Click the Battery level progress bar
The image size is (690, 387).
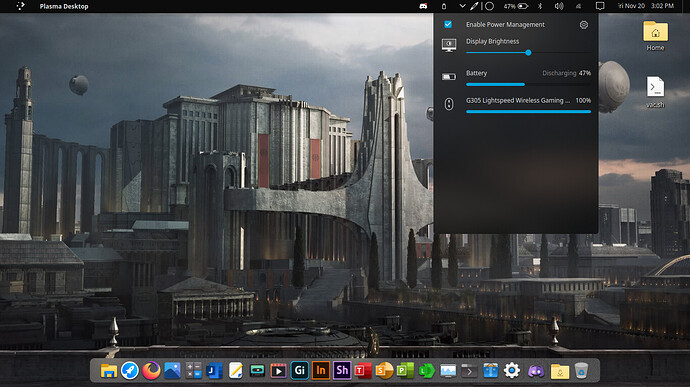(528, 84)
